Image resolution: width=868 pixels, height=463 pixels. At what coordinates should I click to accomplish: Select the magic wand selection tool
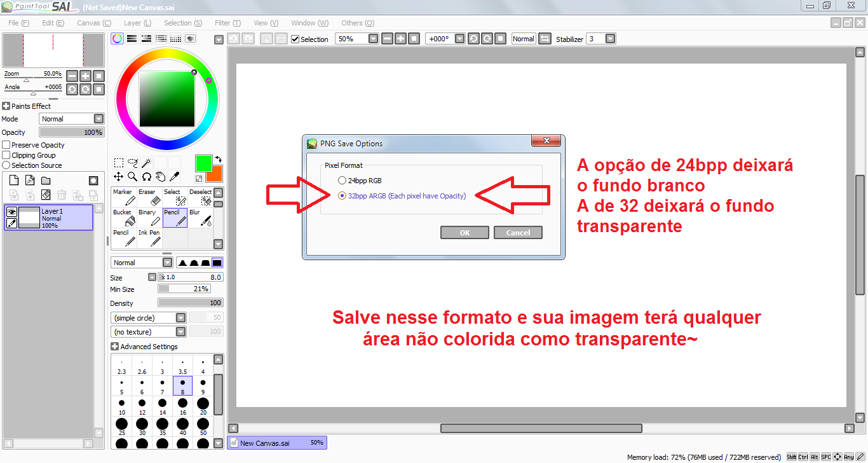[147, 163]
